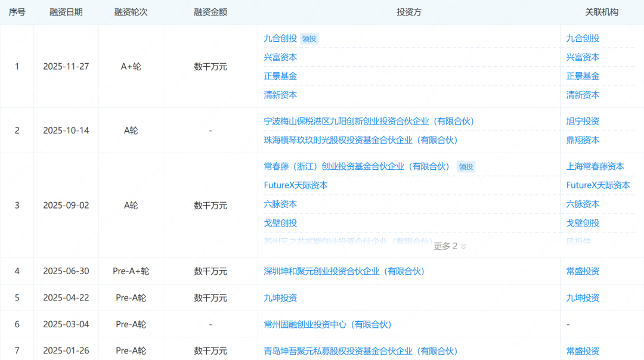Open 九合创投 in the 投资方 column
The image size is (644, 360).
[x=280, y=38]
